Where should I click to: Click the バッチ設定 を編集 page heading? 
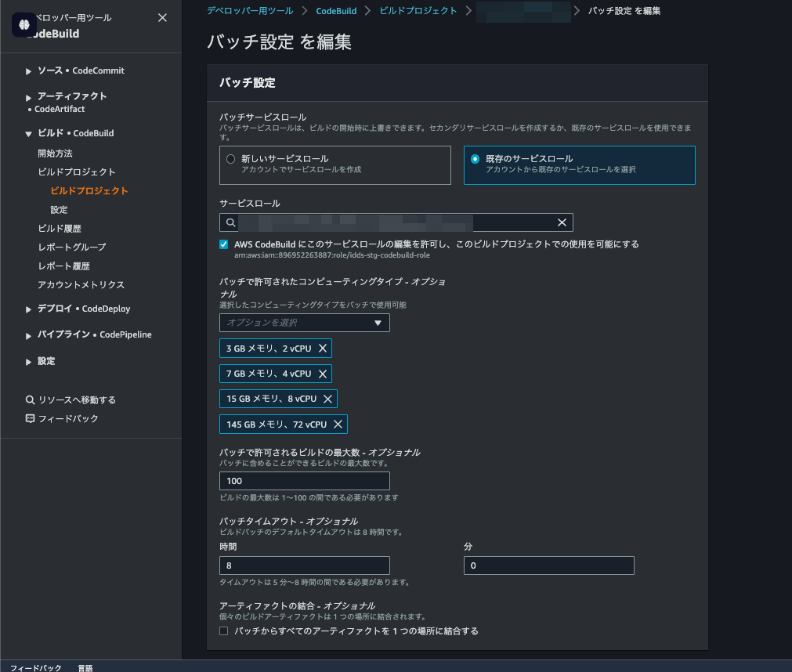[280, 42]
